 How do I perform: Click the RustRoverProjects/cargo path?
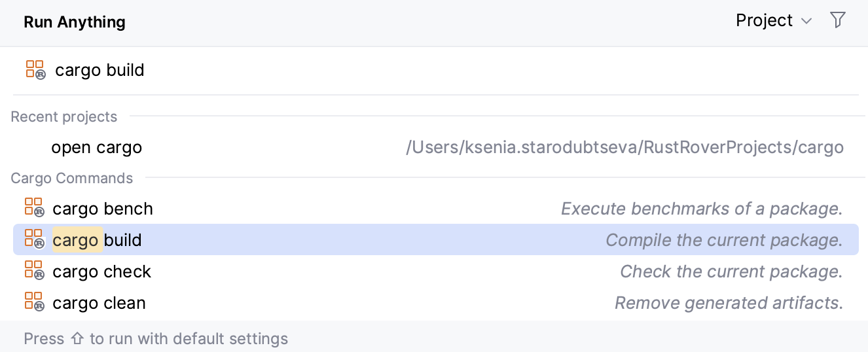point(624,147)
